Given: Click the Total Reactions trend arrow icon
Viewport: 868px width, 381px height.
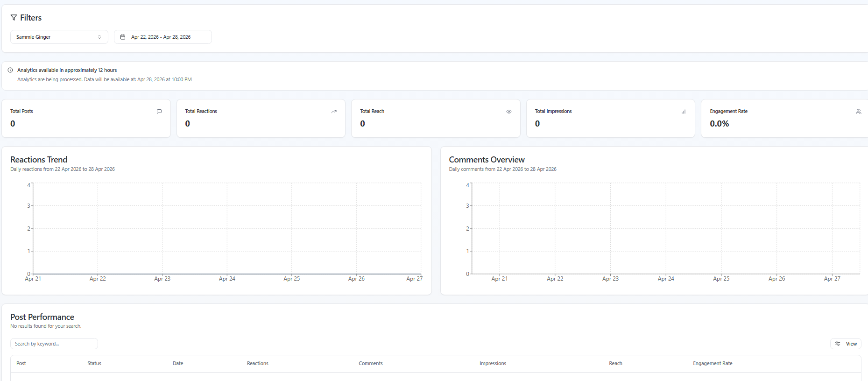Looking at the screenshot, I should (x=334, y=112).
